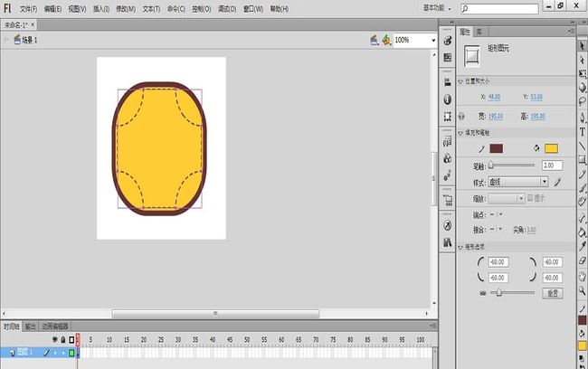The height and width of the screenshot is (369, 588).
Task: Switch to the Library tab
Action: (479, 32)
